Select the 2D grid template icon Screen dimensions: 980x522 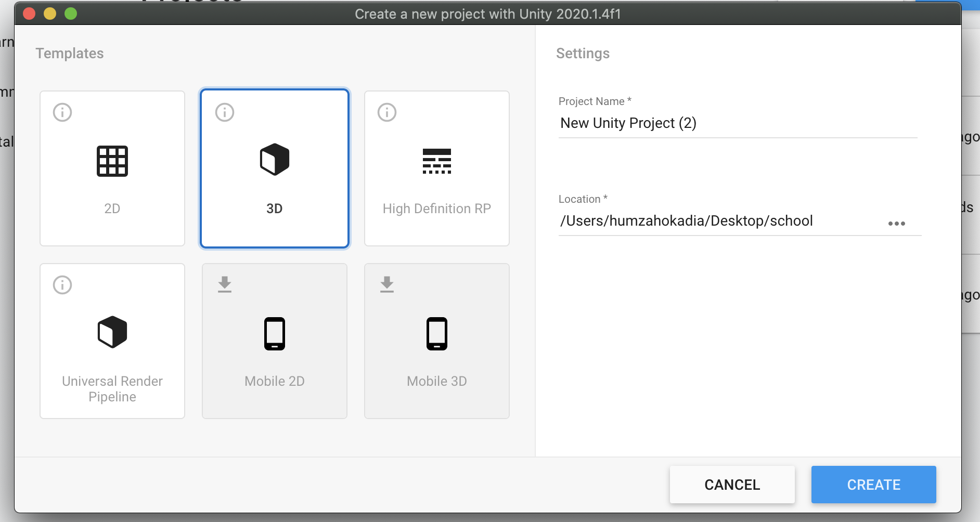[x=112, y=161]
